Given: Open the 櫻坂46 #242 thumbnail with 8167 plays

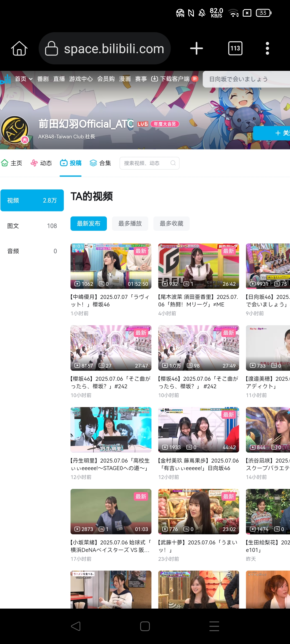Looking at the screenshot, I should point(111,348).
